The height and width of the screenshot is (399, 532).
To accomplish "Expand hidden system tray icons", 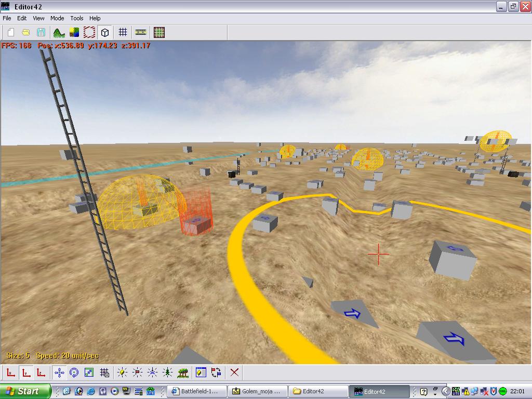I will [x=446, y=391].
